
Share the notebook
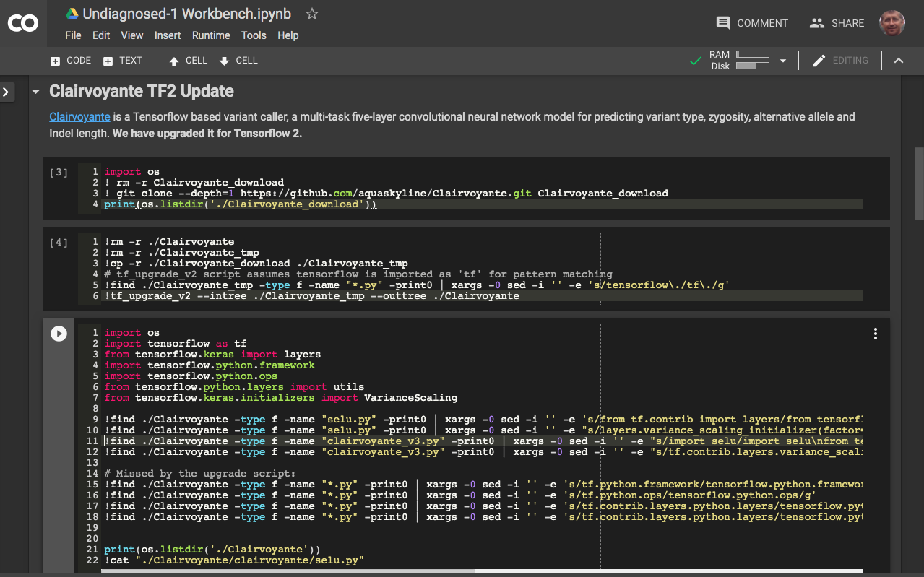[x=837, y=23]
